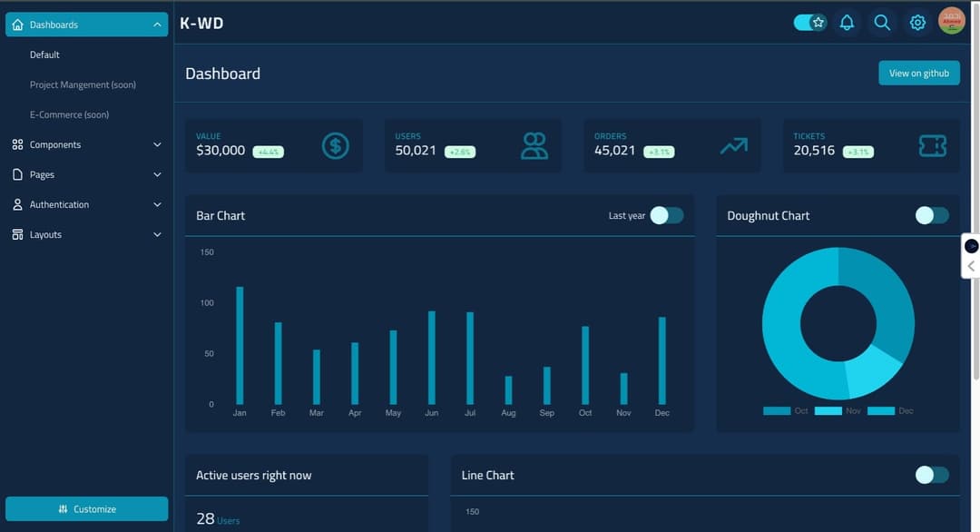Click the page vertical scrollbar thumb

[x=976, y=191]
